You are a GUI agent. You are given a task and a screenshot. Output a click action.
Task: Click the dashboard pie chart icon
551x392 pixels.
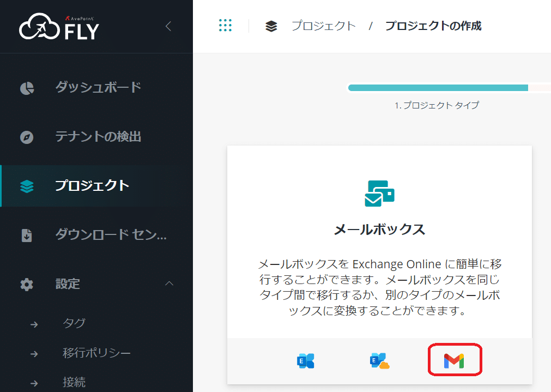click(27, 88)
